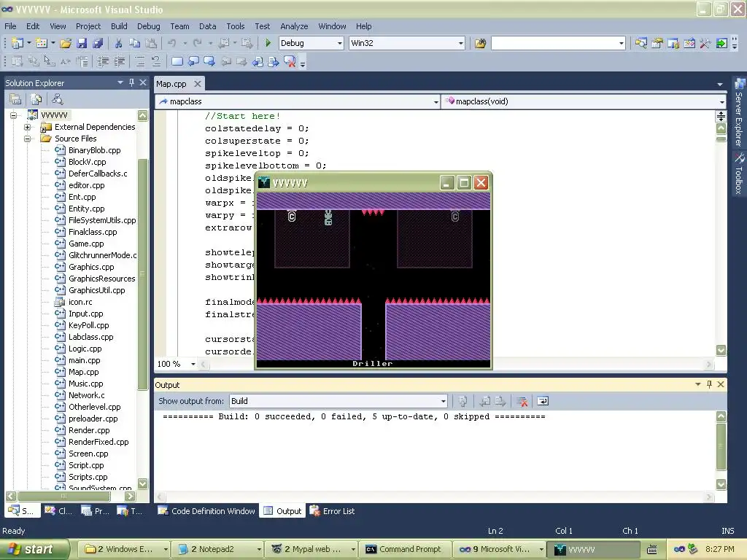Clear all bookmarks icon with red X
Viewport: 747px width, 560px height.
290,61
